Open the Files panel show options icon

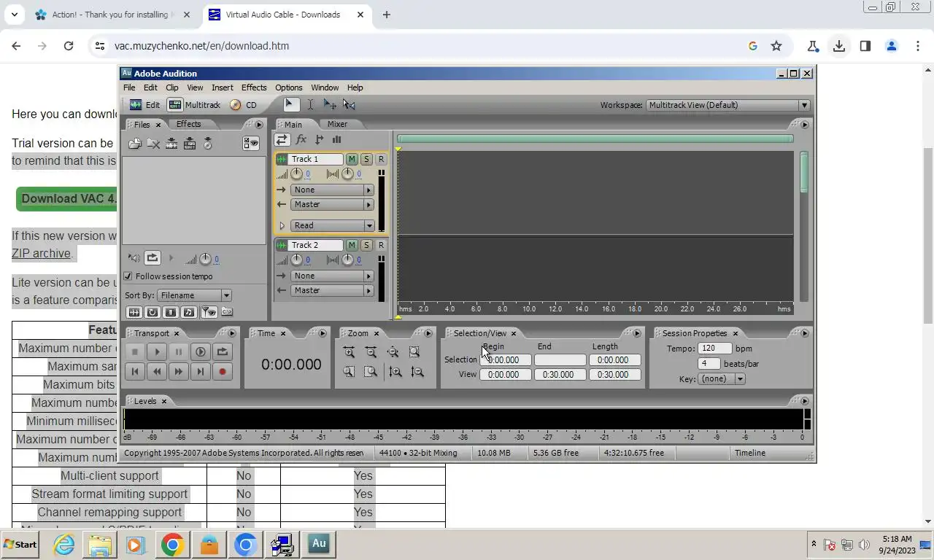251,143
